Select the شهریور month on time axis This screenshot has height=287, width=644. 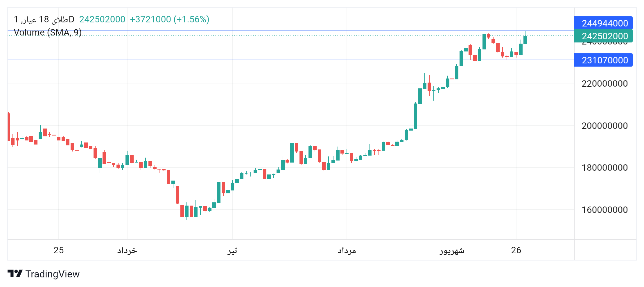coord(452,250)
